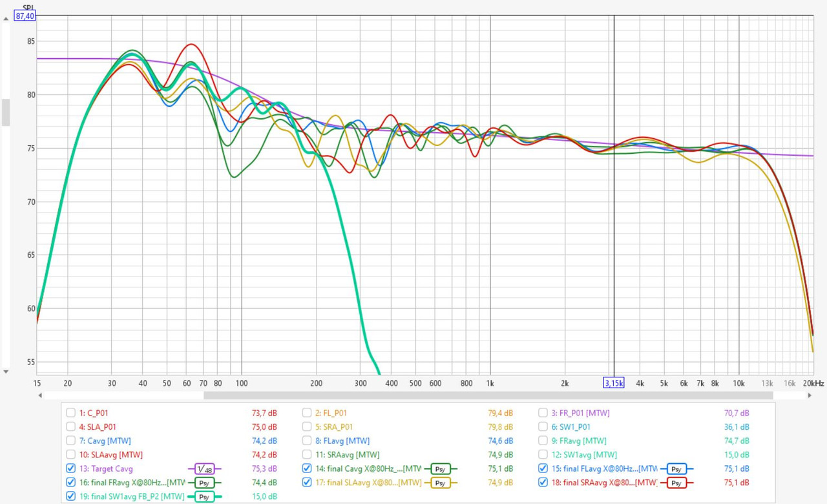Enable the 9: FRavg [MTW] trace checkbox

click(543, 441)
